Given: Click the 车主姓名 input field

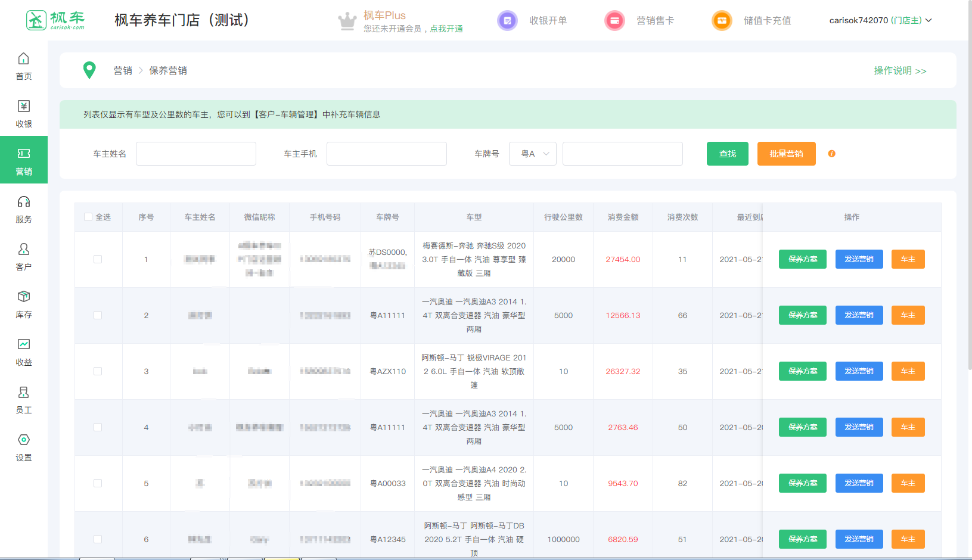Looking at the screenshot, I should pyautogui.click(x=196, y=154).
